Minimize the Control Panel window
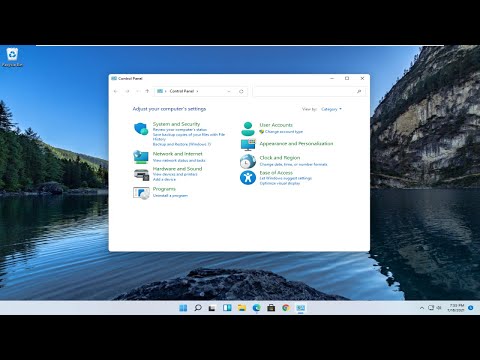This screenshot has height=360, width=480. [332, 78]
